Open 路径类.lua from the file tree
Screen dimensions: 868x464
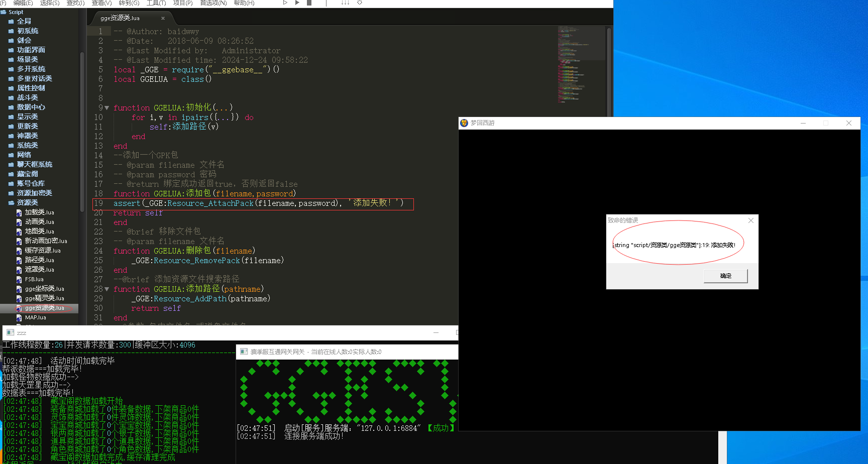tap(39, 260)
